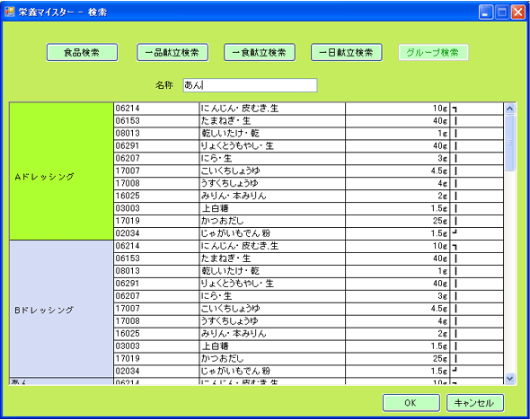Viewport: 530px width, 420px height.
Task: Select the 一食献立検索 button
Action: pyautogui.click(x=260, y=52)
